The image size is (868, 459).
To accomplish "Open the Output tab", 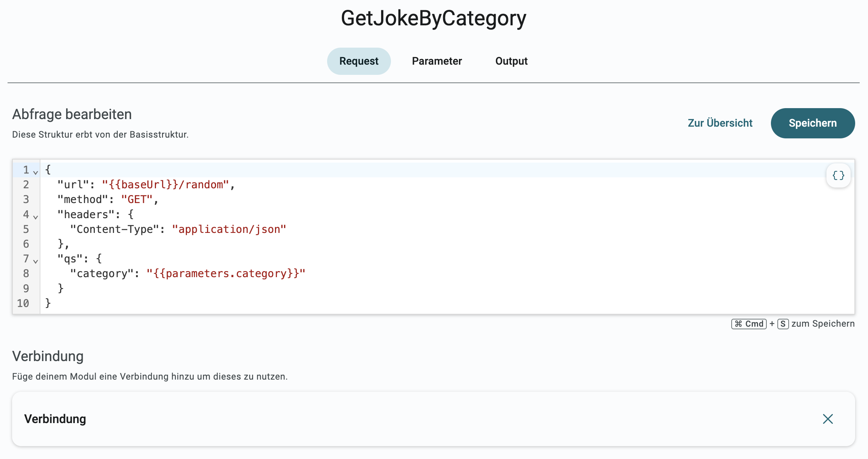I will [x=511, y=61].
